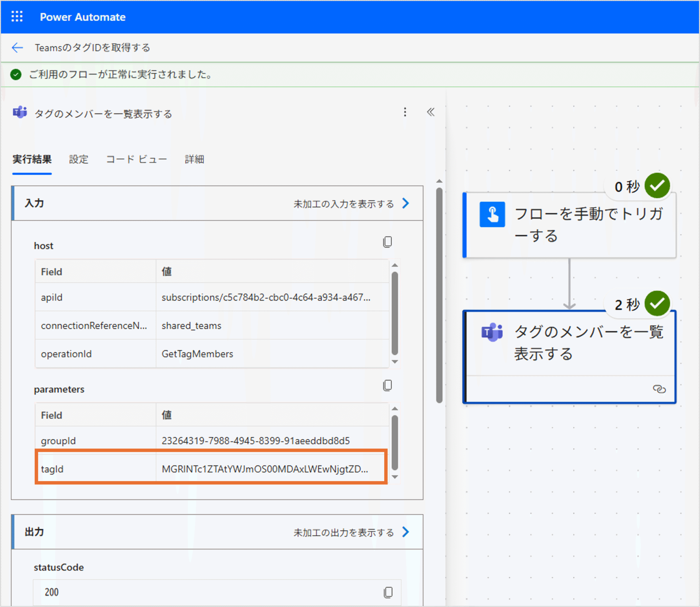Image resolution: width=700 pixels, height=607 pixels.
Task: Switch to the コード ビュー tab
Action: 136,159
